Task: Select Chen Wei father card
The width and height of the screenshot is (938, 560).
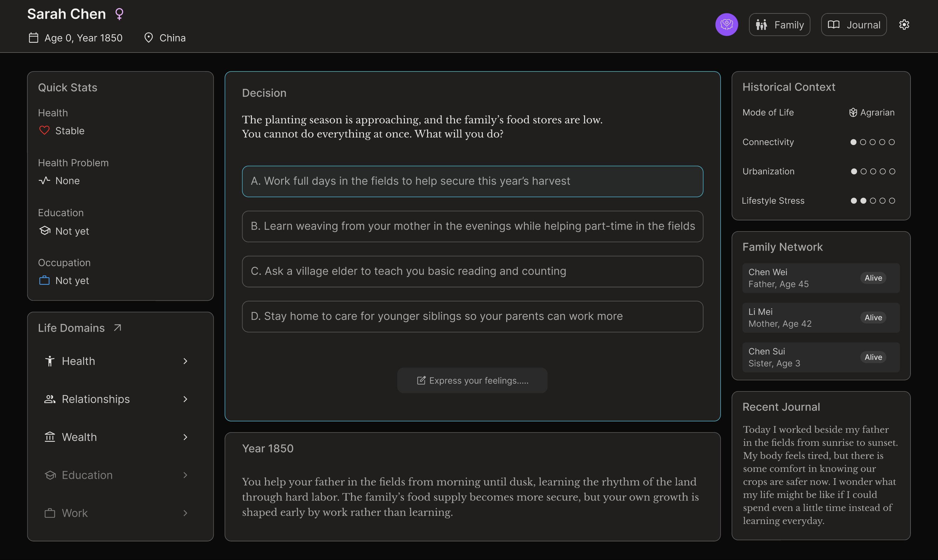Action: point(821,278)
